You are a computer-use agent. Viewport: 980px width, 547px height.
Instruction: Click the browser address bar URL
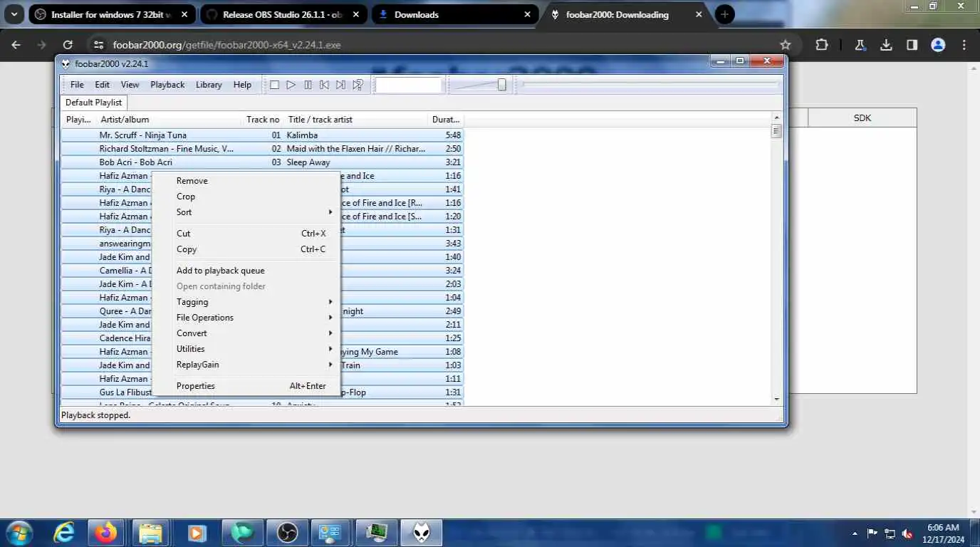226,45
